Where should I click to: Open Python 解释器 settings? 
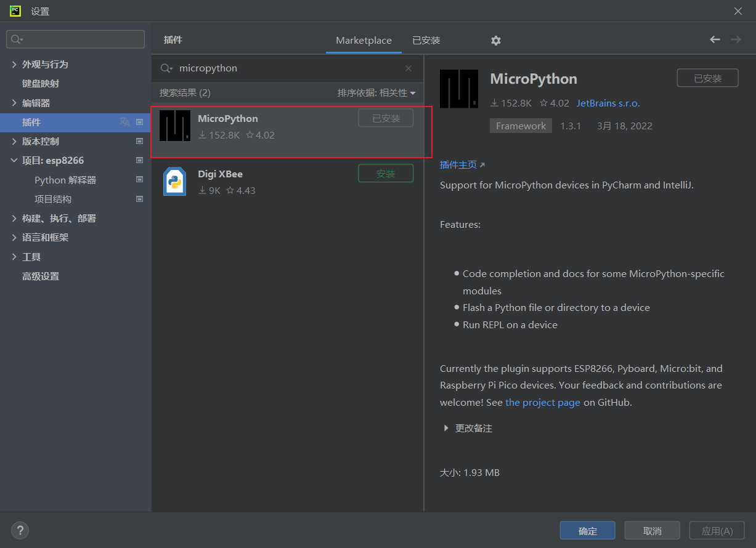[x=65, y=180]
